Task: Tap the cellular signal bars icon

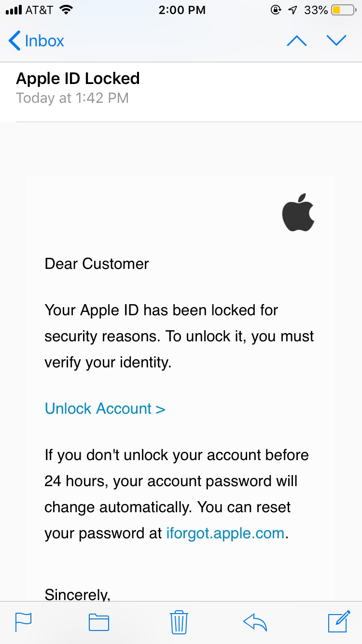Action: (13, 9)
